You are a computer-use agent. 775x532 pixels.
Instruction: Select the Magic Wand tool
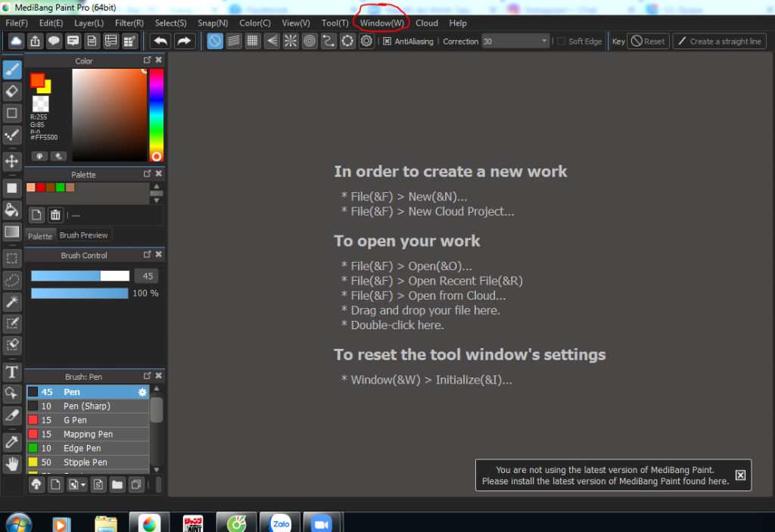(12, 302)
